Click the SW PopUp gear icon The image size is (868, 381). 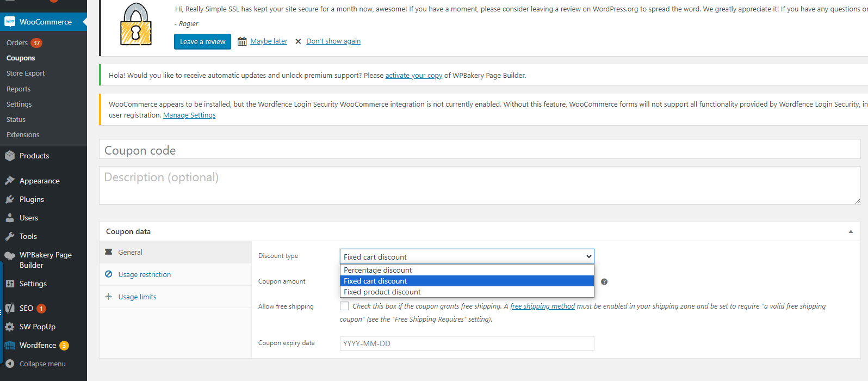(10, 327)
